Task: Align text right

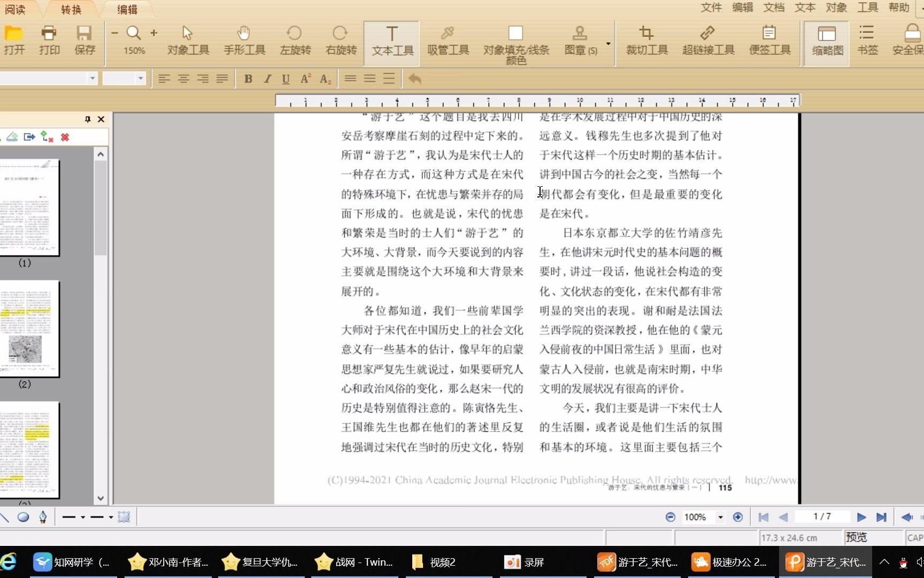Action: [x=203, y=79]
